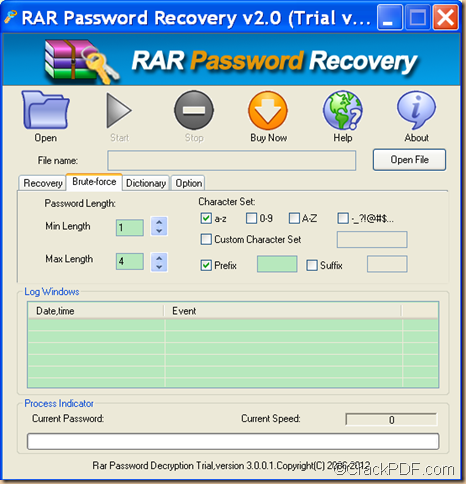
Task: Decrease Max Length with down arrow
Action: pyautogui.click(x=159, y=267)
